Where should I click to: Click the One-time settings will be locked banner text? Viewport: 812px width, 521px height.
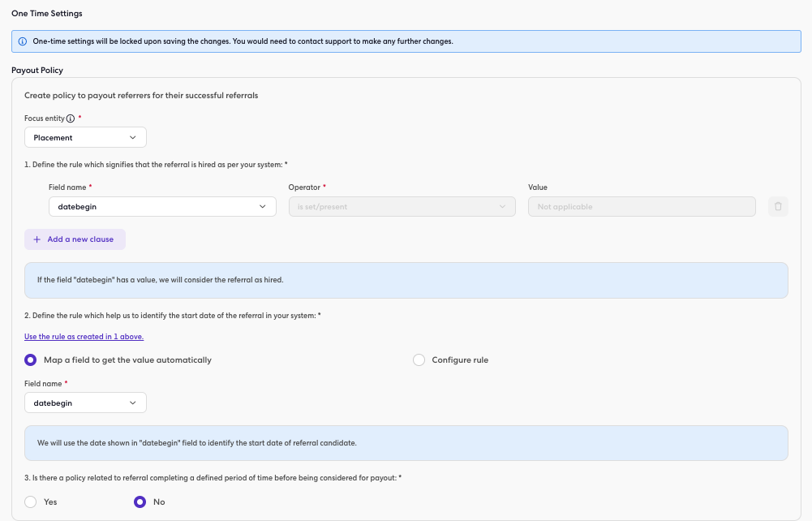click(243, 41)
